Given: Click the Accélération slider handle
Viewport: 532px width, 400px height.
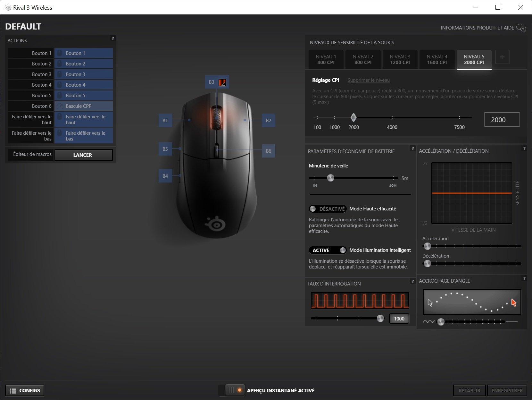Looking at the screenshot, I should pos(427,246).
